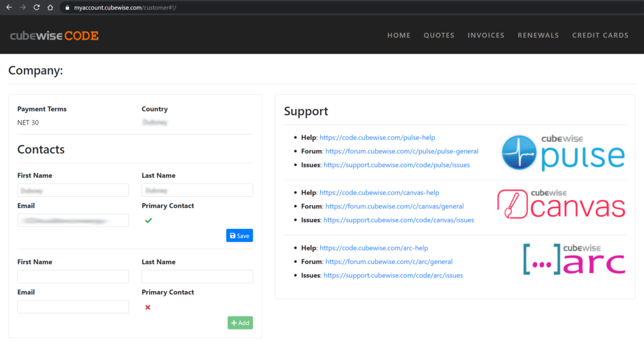
Task: Click the browser back arrow
Action: 9,8
